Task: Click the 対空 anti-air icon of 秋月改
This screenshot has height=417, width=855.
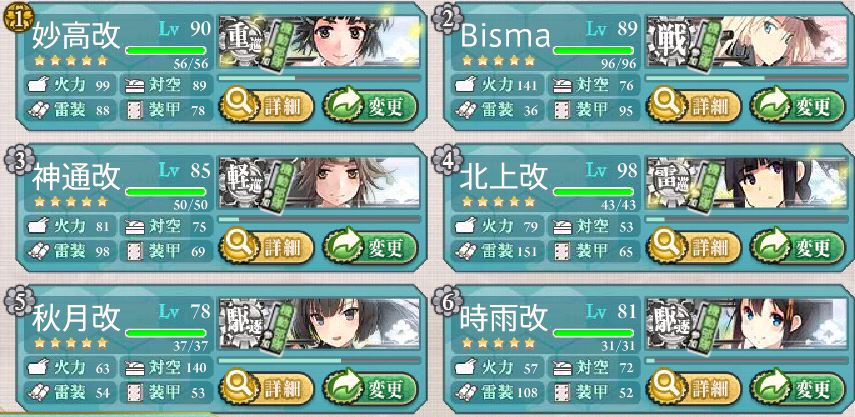Action: point(135,367)
